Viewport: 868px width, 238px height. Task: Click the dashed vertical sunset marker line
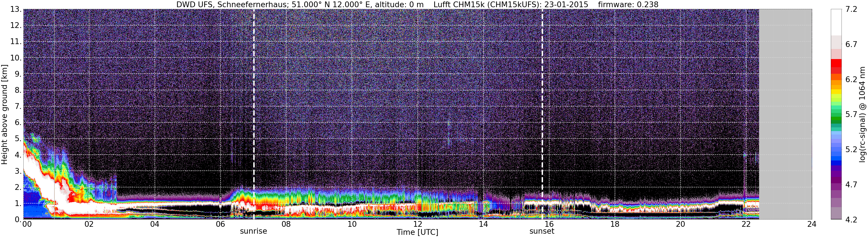[542, 114]
